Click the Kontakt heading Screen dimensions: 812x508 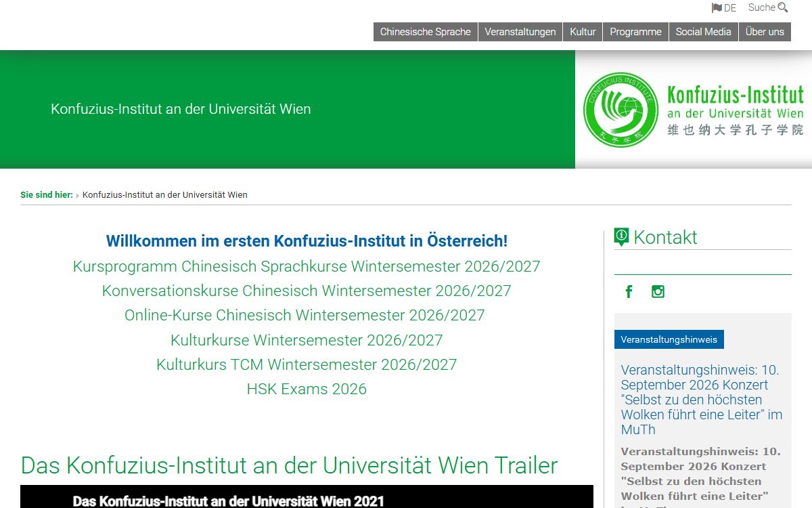tap(665, 237)
